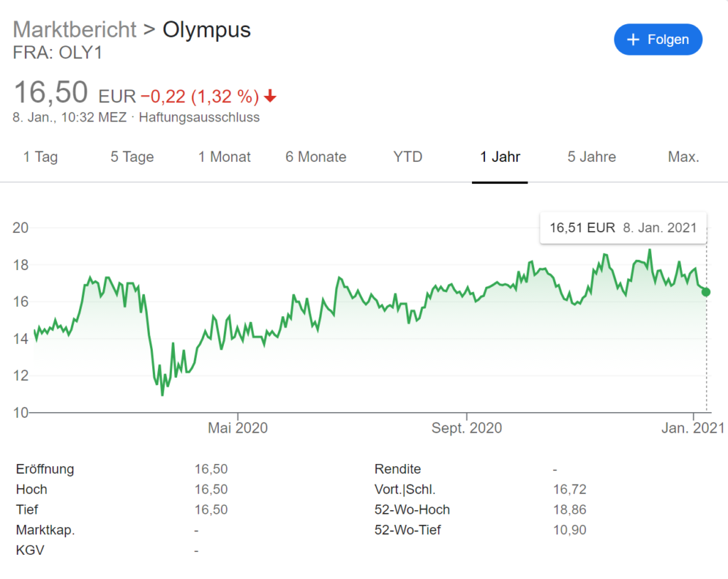Show the 1 Monat chart range
728x579 pixels.
tap(225, 157)
